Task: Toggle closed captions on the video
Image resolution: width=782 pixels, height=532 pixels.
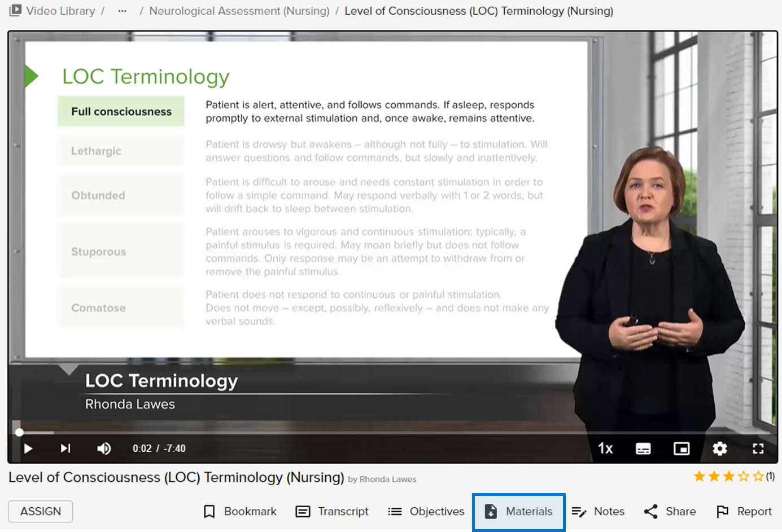Action: 643,449
